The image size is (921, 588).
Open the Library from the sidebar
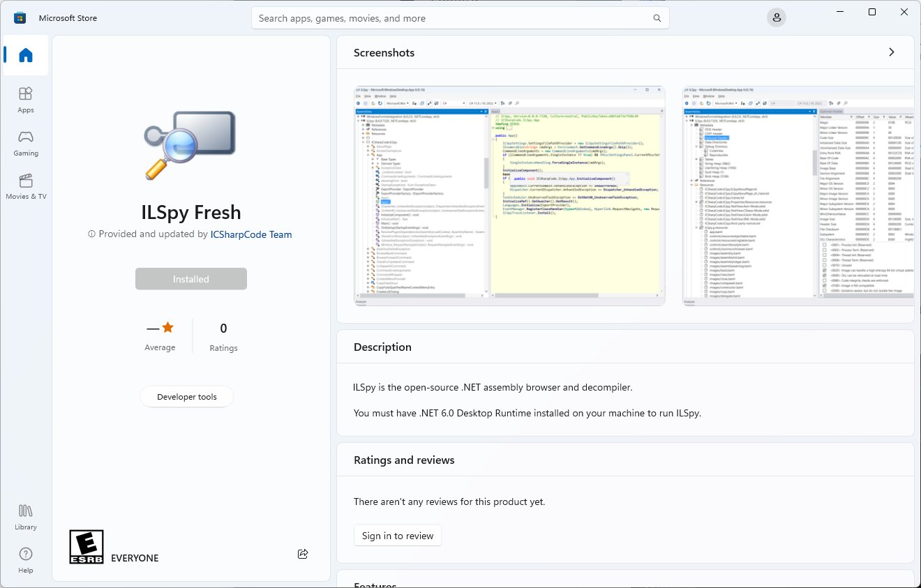pyautogui.click(x=25, y=516)
